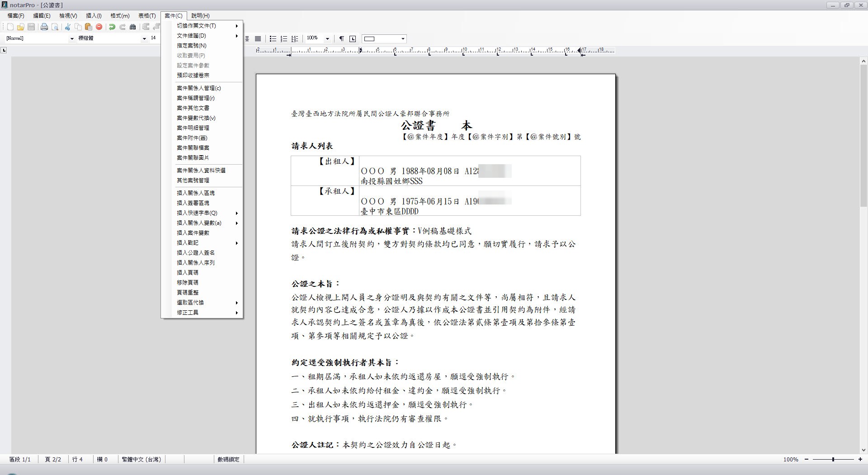Screen dimensions: 868x475
Task: Print the document via printer icon
Action: point(44,27)
